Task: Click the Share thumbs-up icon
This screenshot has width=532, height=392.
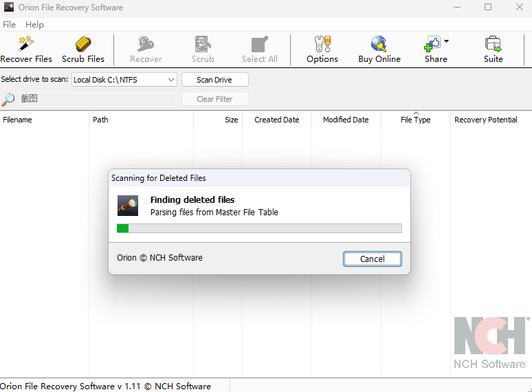Action: (x=432, y=44)
